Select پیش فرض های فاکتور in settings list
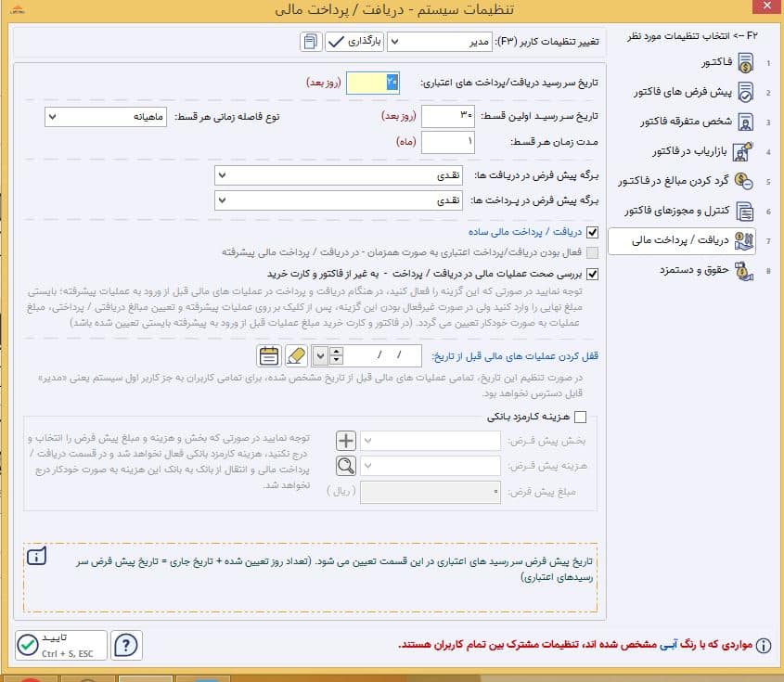This screenshot has width=784, height=682. pyautogui.click(x=682, y=93)
